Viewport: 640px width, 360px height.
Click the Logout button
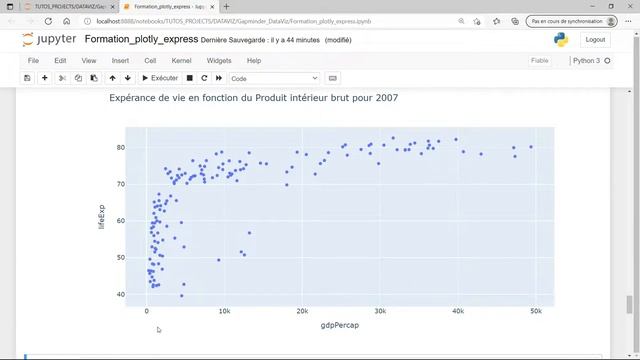[595, 40]
